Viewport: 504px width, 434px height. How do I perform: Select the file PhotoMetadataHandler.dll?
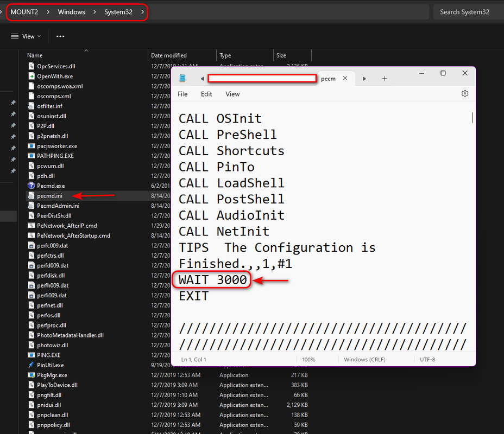(x=70, y=335)
